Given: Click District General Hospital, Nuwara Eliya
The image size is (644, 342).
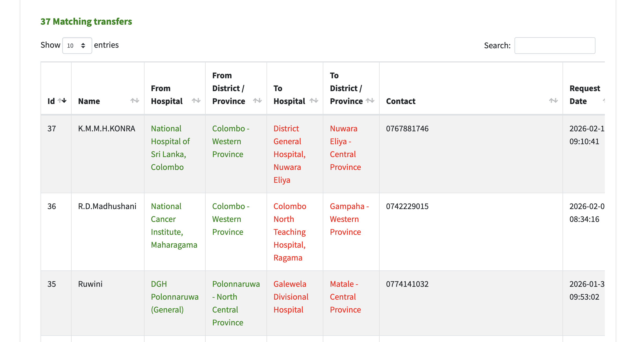Looking at the screenshot, I should [x=289, y=154].
